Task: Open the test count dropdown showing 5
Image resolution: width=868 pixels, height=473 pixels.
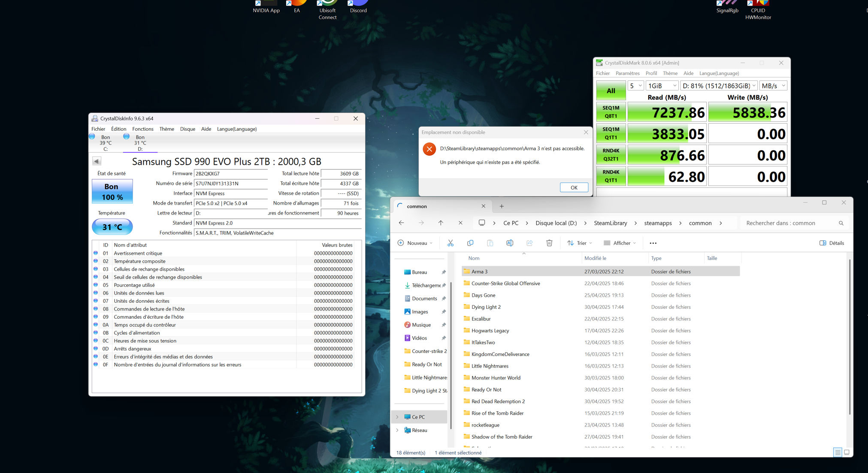Action: (x=635, y=86)
